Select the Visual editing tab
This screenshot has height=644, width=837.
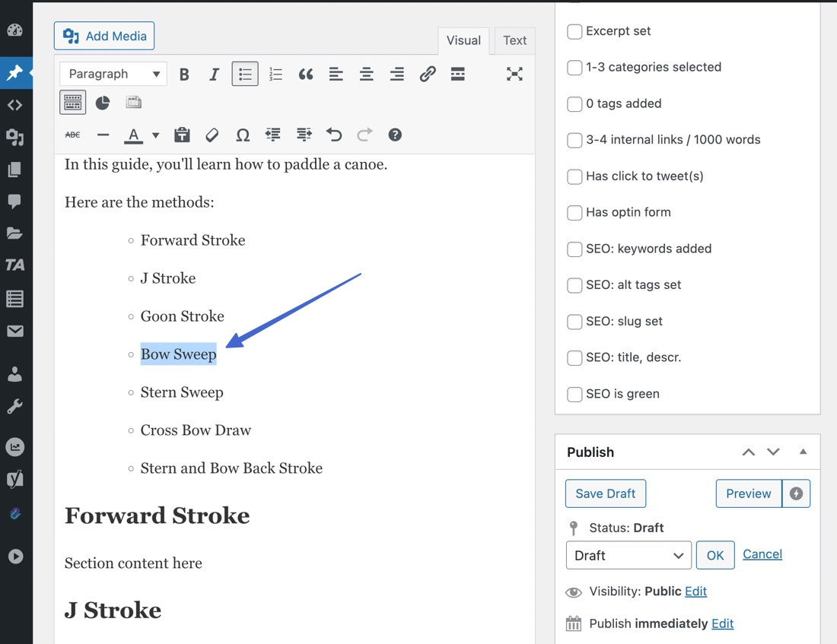(463, 40)
